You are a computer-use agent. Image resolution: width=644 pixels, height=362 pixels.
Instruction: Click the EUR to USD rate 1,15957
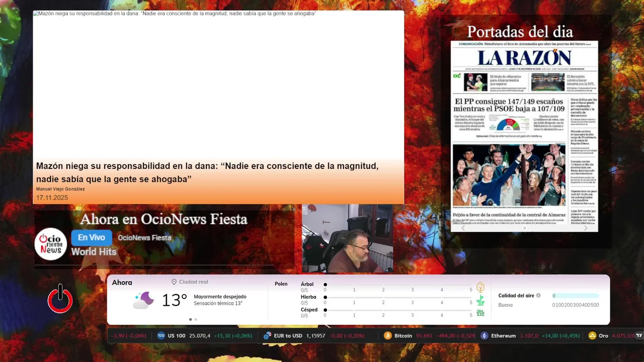pyautogui.click(x=315, y=336)
